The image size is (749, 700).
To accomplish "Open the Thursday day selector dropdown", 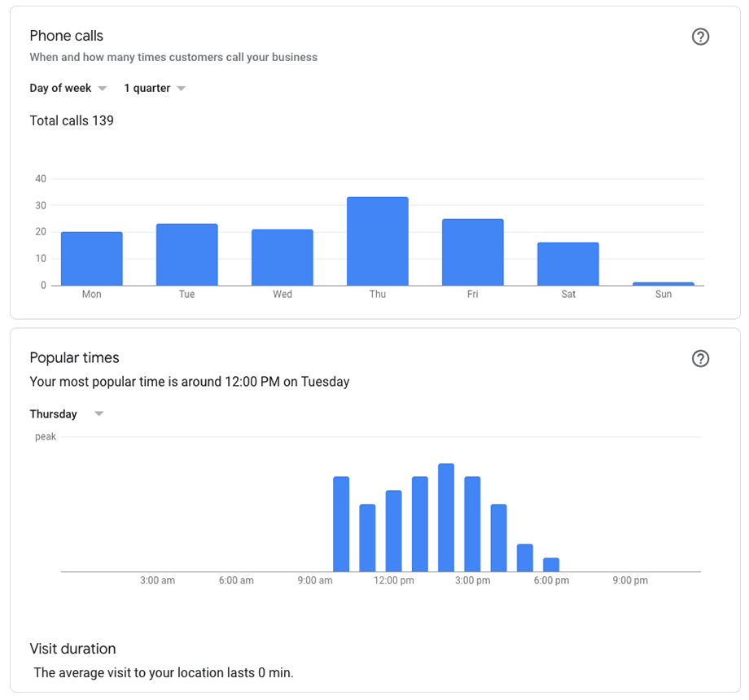I will [x=67, y=414].
